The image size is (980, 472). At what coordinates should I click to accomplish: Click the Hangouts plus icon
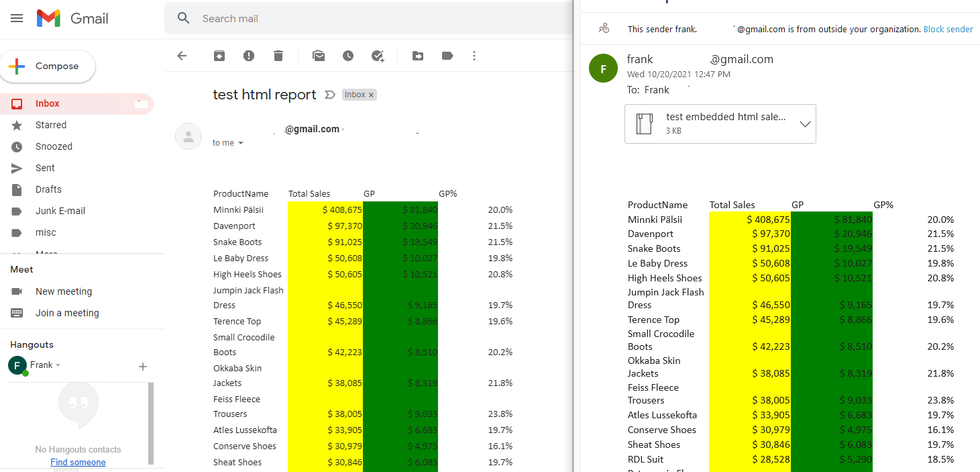142,367
